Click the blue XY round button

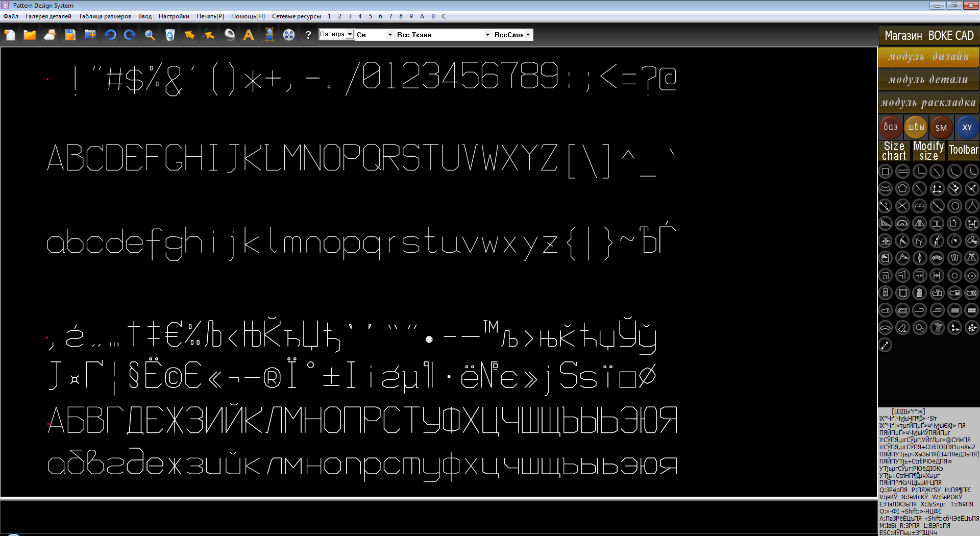pyautogui.click(x=967, y=127)
